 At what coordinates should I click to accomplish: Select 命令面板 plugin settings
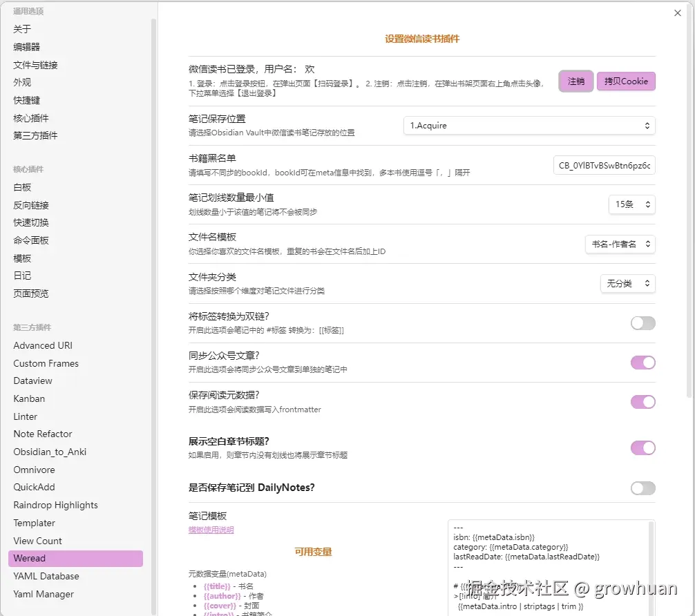[x=31, y=240]
